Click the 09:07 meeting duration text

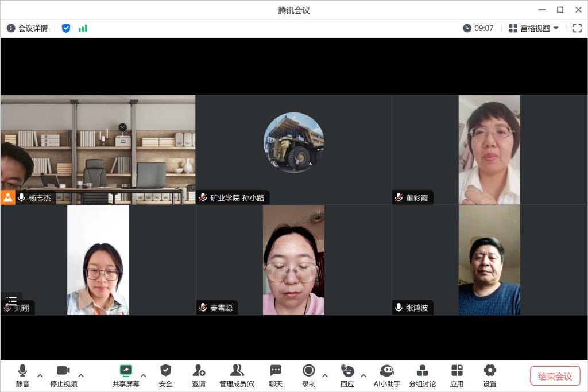pyautogui.click(x=483, y=28)
